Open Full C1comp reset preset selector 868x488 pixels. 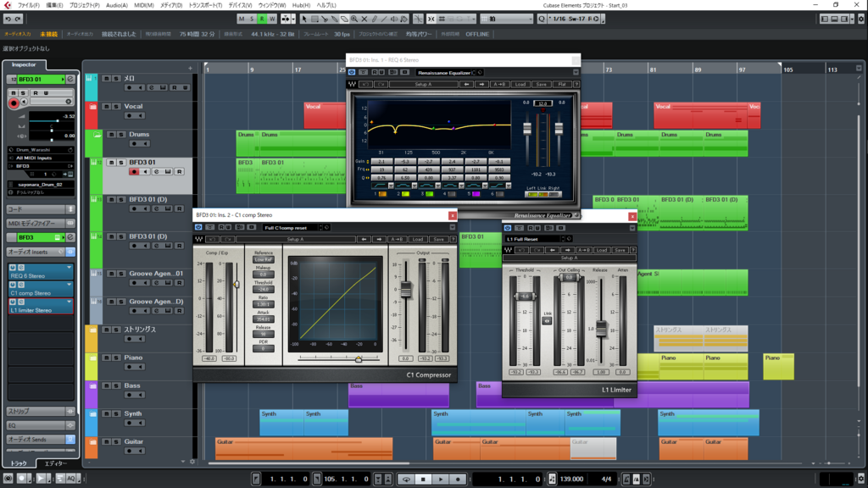point(290,227)
